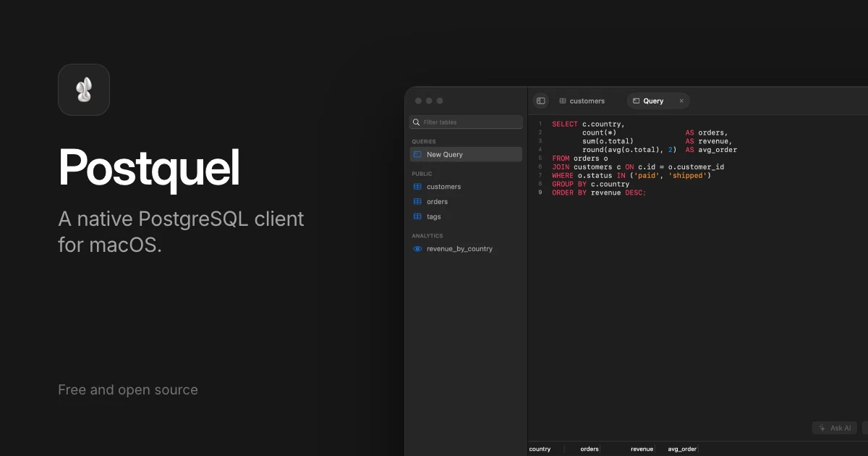Switch to the customers tab

pyautogui.click(x=582, y=101)
